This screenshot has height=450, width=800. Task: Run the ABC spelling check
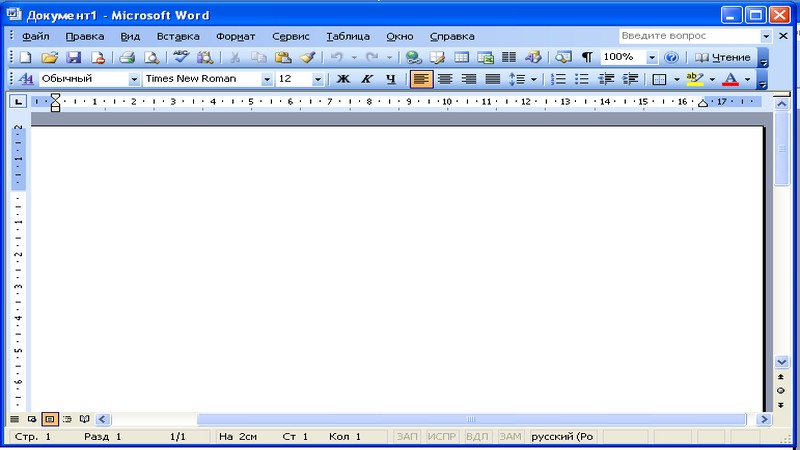181,57
